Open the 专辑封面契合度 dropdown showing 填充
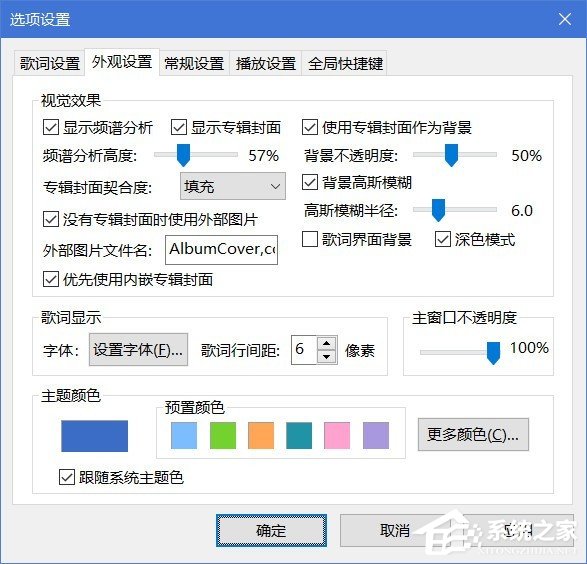 [x=233, y=186]
